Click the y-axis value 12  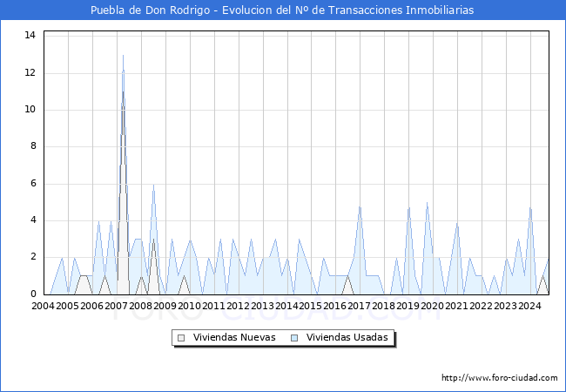30,72
